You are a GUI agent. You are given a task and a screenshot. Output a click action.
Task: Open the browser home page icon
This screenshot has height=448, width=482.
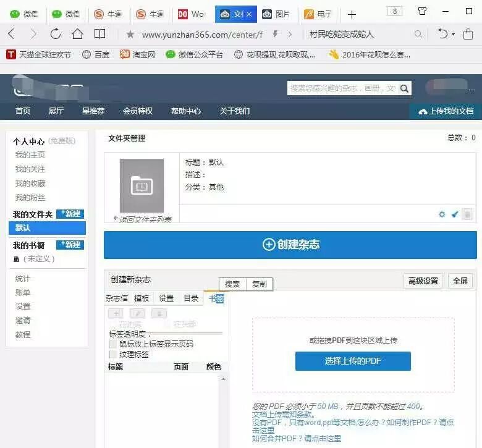(x=77, y=34)
